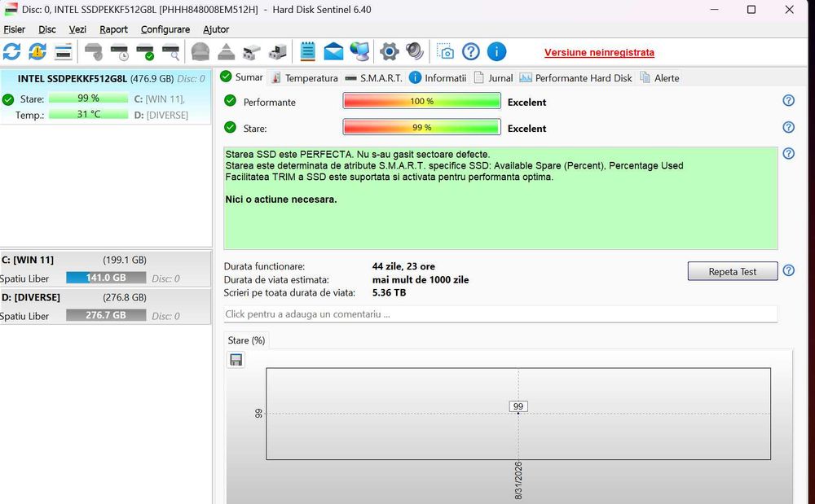Open settings with the gear icon
Viewport: 815px width, 504px height.
click(390, 52)
